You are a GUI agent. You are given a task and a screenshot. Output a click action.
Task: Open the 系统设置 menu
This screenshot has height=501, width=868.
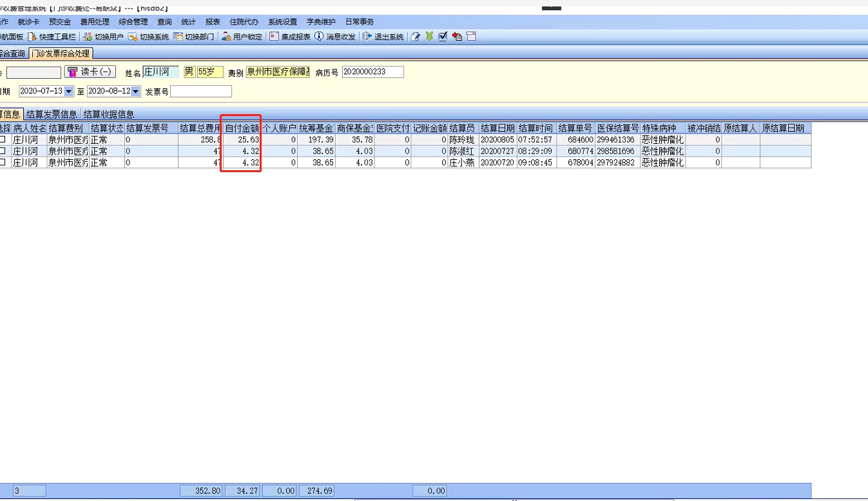pos(283,22)
